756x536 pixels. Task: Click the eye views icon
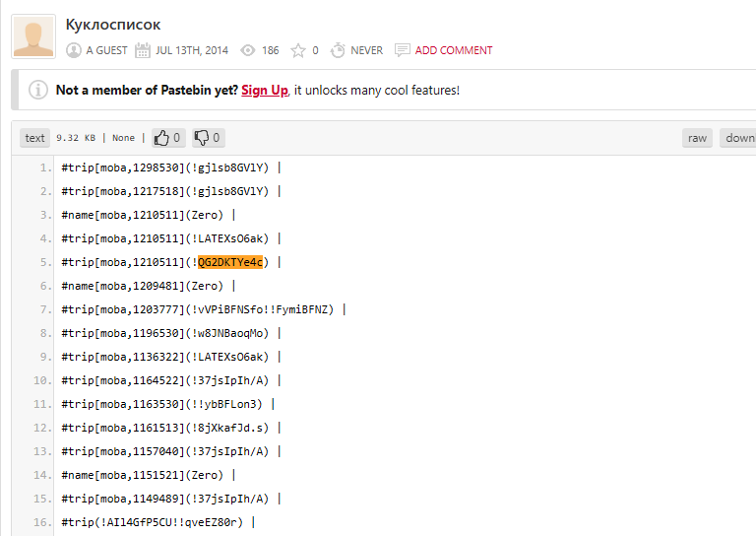click(248, 50)
